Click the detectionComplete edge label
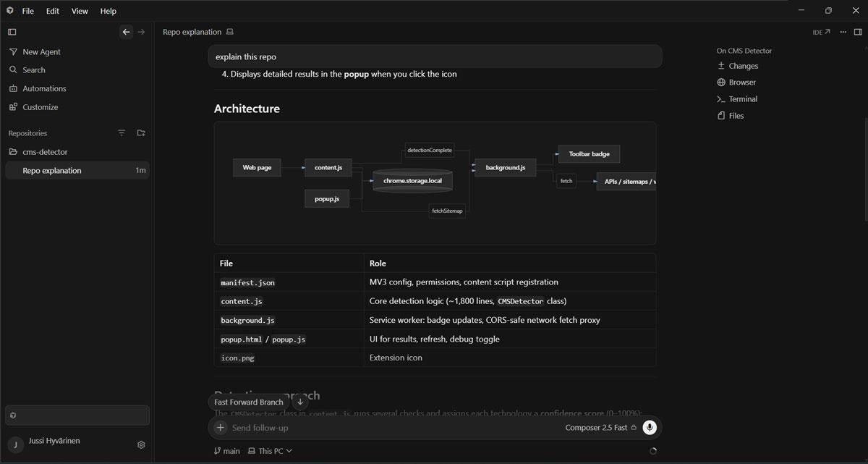 tap(430, 151)
